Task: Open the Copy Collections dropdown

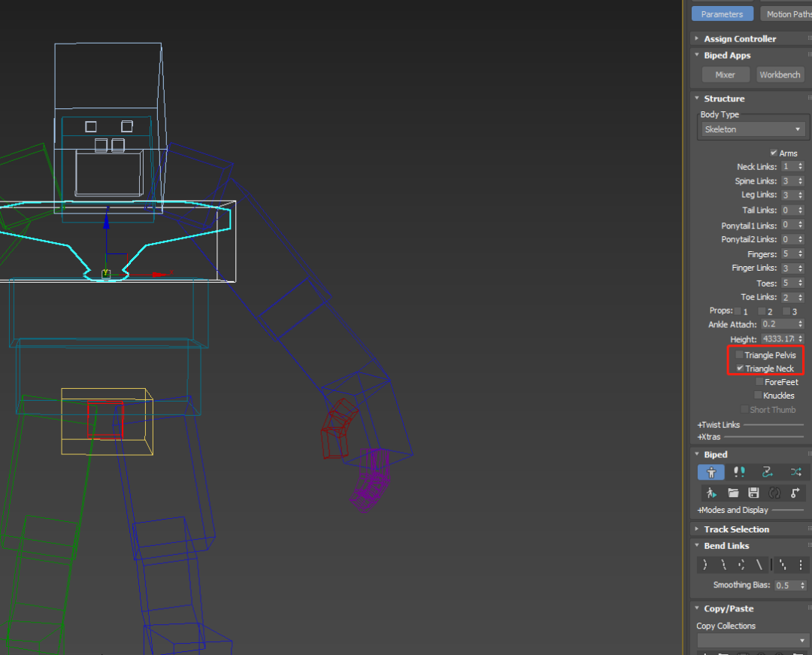Action: (x=753, y=641)
